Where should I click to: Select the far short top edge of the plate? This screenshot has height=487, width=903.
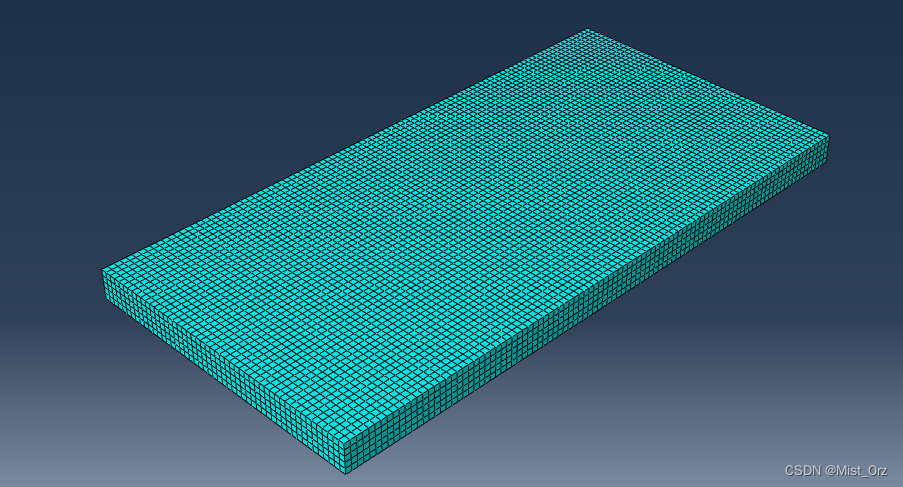pyautogui.click(x=708, y=82)
